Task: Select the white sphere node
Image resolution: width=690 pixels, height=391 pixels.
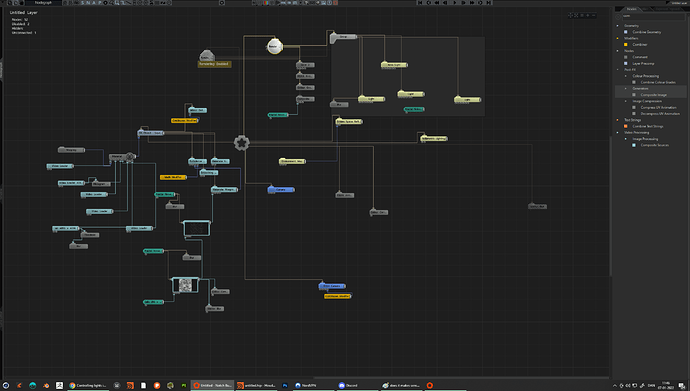Action: (274, 46)
